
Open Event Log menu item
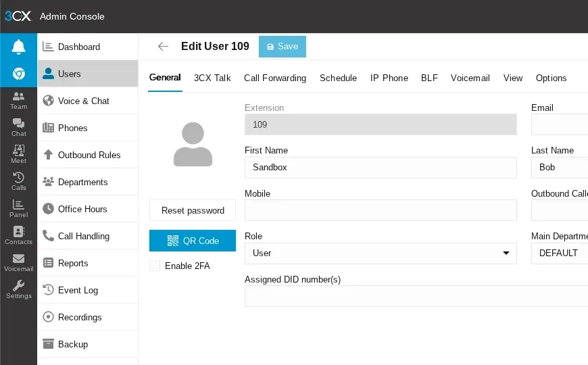click(88, 290)
